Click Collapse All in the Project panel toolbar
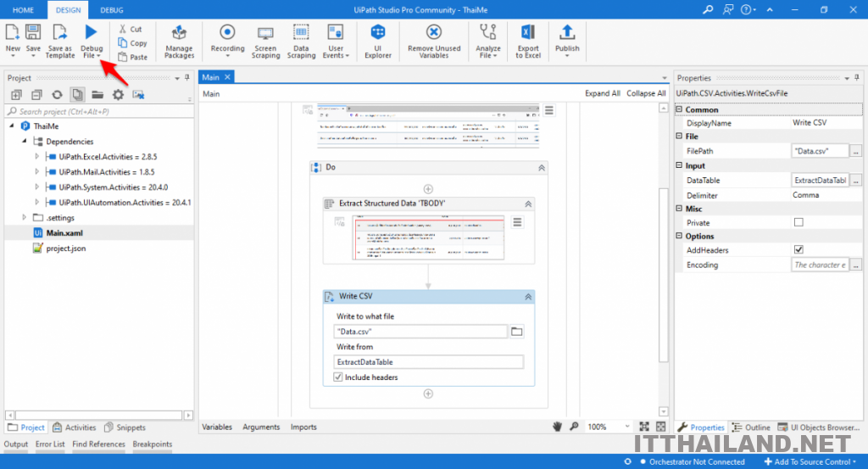Viewport: 868px width, 469px height. click(x=36, y=95)
